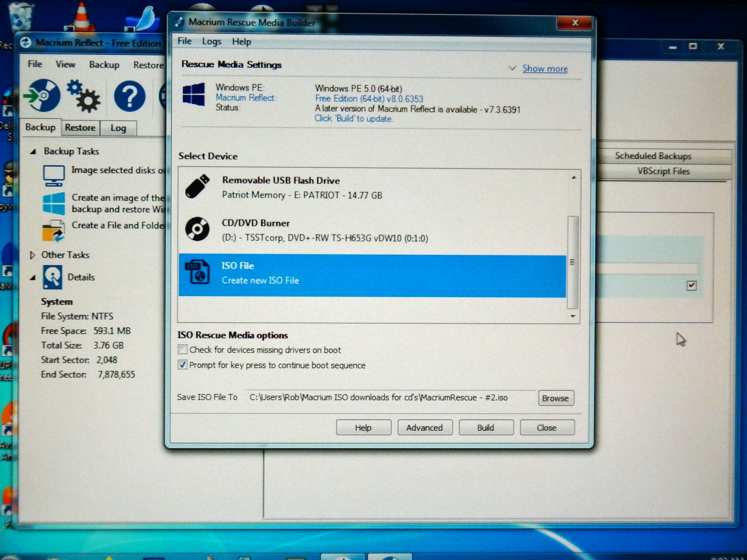Click the Build button
747x560 pixels.
point(486,428)
